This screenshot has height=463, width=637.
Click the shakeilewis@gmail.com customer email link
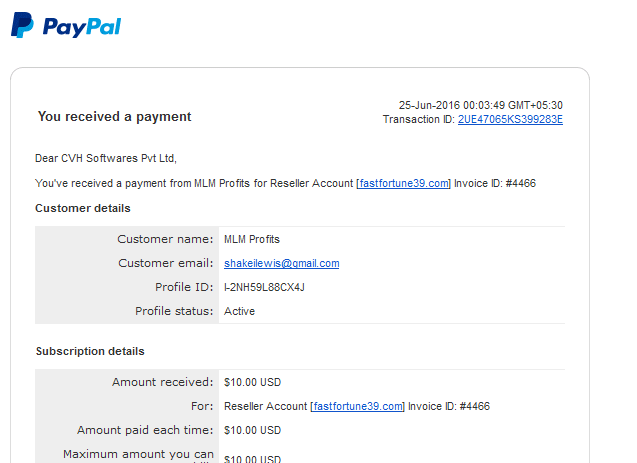click(282, 264)
